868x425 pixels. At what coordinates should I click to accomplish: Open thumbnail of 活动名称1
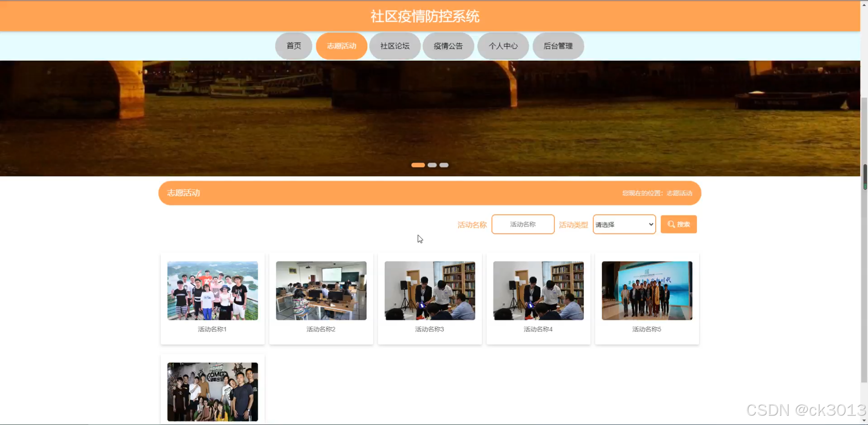(213, 290)
